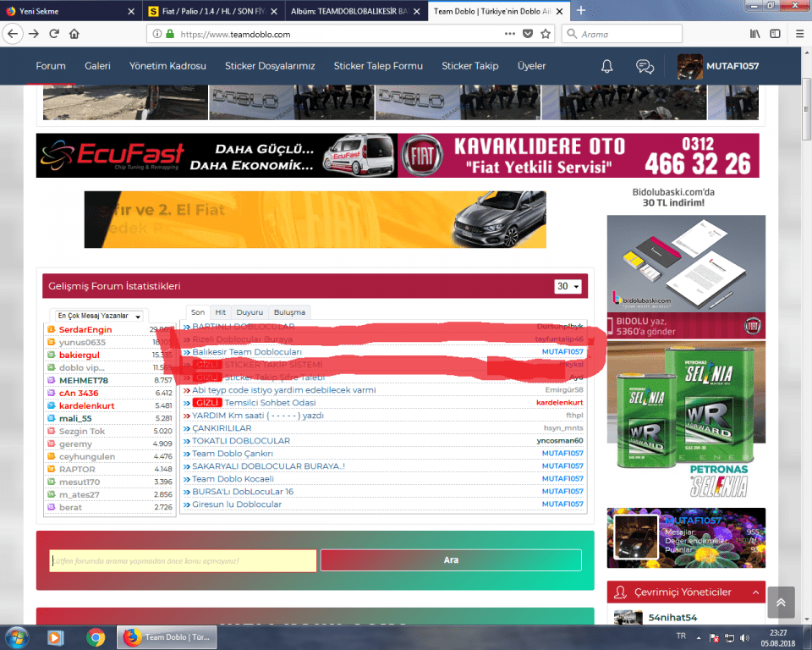Open Balıkesir Team Doblocuları thread
Viewport: 812px width, 650px height.
[x=246, y=352]
